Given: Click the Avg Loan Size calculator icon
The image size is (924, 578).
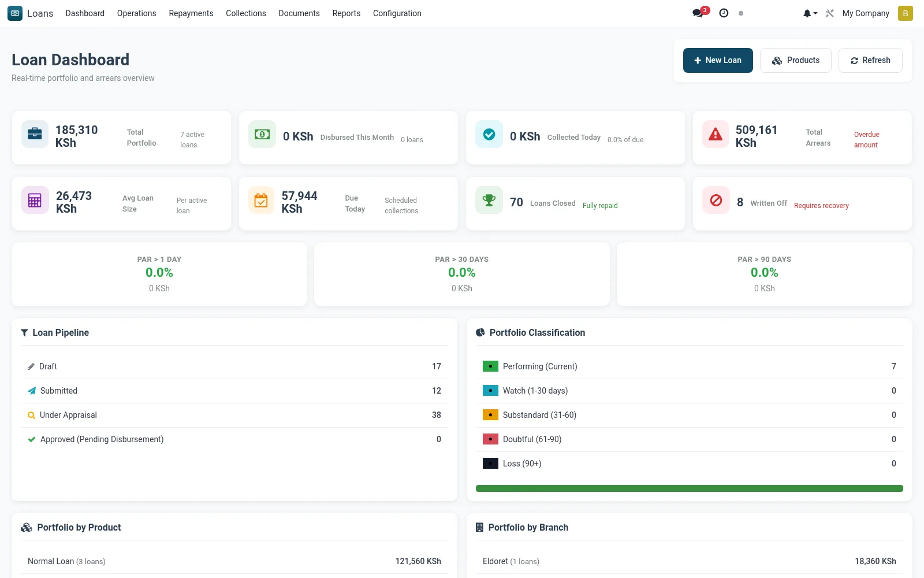Looking at the screenshot, I should coord(35,200).
